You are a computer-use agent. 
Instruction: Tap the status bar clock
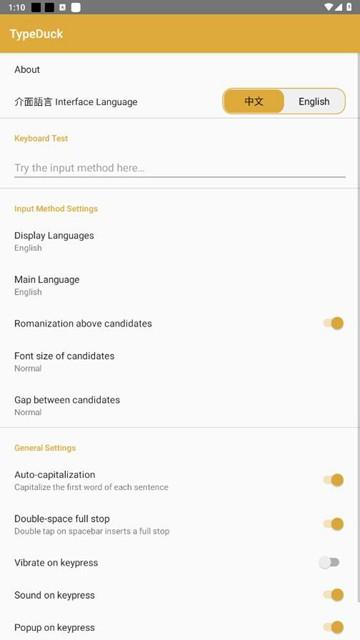click(16, 7)
